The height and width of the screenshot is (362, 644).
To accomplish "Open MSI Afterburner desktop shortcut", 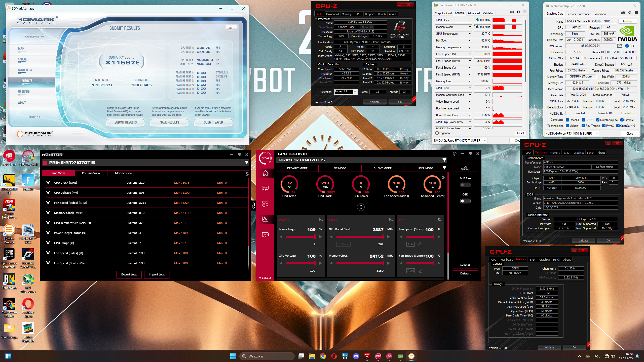I will point(28,283).
